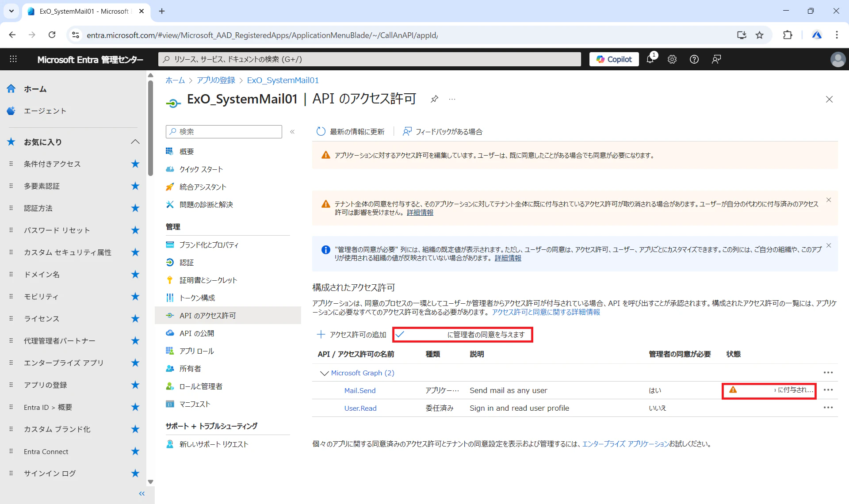The width and height of the screenshot is (849, 504).
Task: Select the マニフェスト menu item
Action: (x=195, y=404)
